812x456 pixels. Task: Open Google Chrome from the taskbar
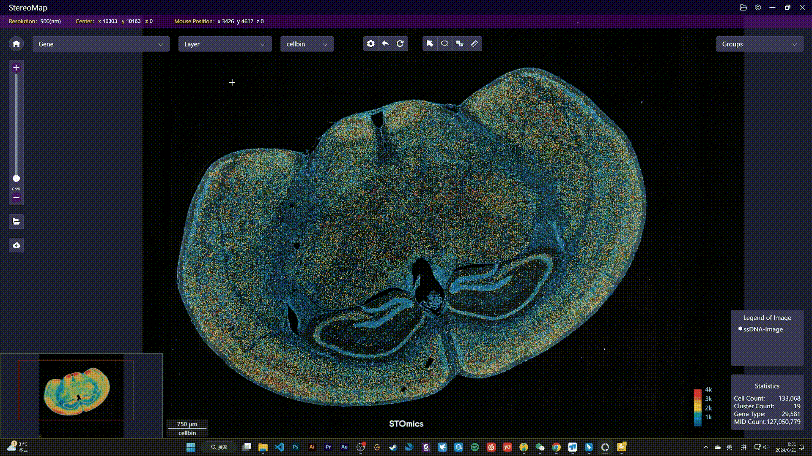(x=556, y=447)
